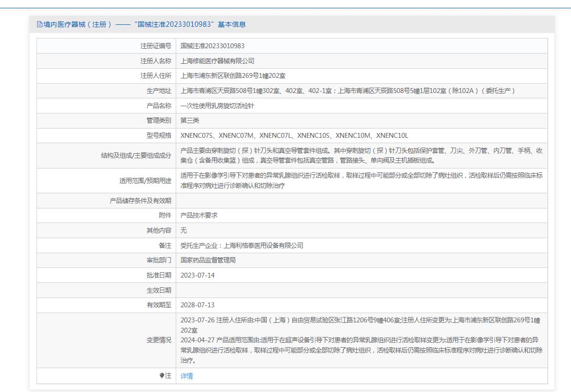The height and width of the screenshot is (392, 571).
Task: Select the 注册人住所 address value 联创路269号
Action: coord(233,76)
